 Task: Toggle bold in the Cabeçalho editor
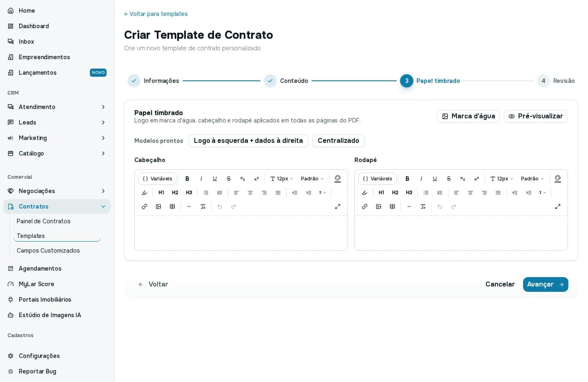(x=187, y=179)
